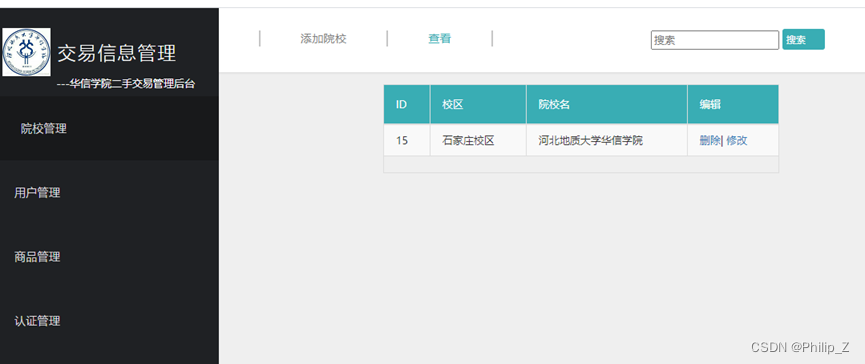The height and width of the screenshot is (364, 865).
Task: Switch to the 添加院校 tab
Action: (323, 39)
